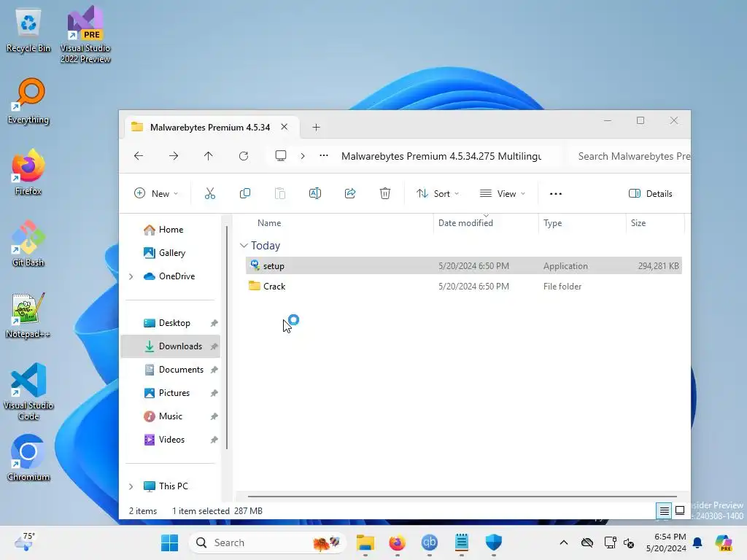Show hidden system tray icons

564,542
